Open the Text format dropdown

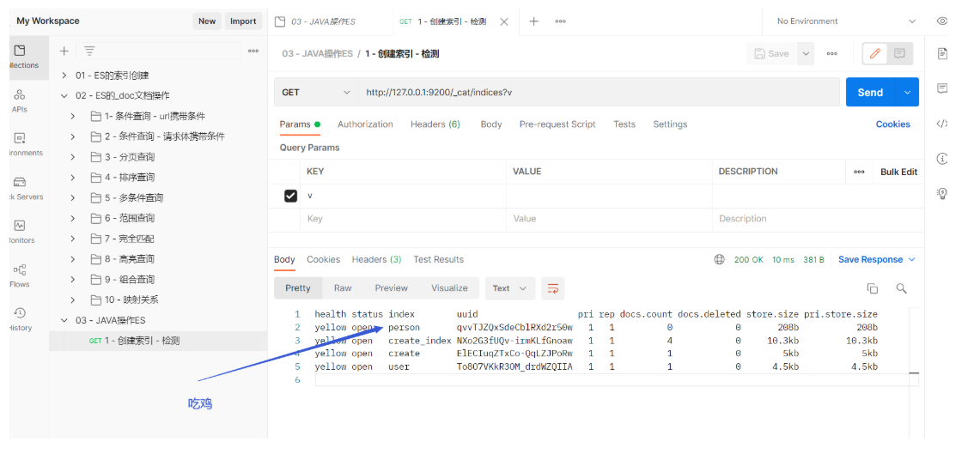pyautogui.click(x=510, y=288)
